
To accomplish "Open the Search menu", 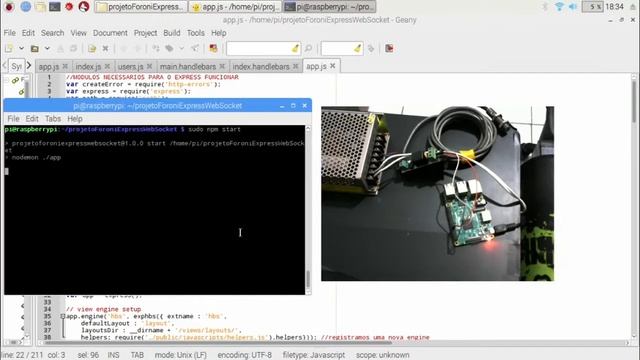I will [x=52, y=33].
